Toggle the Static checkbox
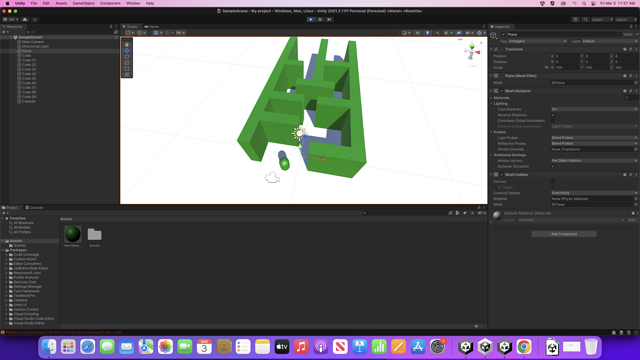This screenshot has height=360, width=640. tap(620, 35)
